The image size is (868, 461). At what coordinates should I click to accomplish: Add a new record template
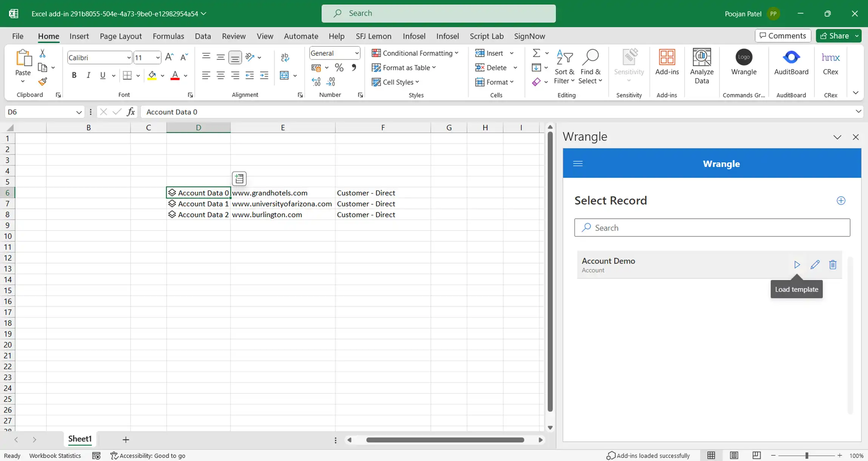coord(841,200)
